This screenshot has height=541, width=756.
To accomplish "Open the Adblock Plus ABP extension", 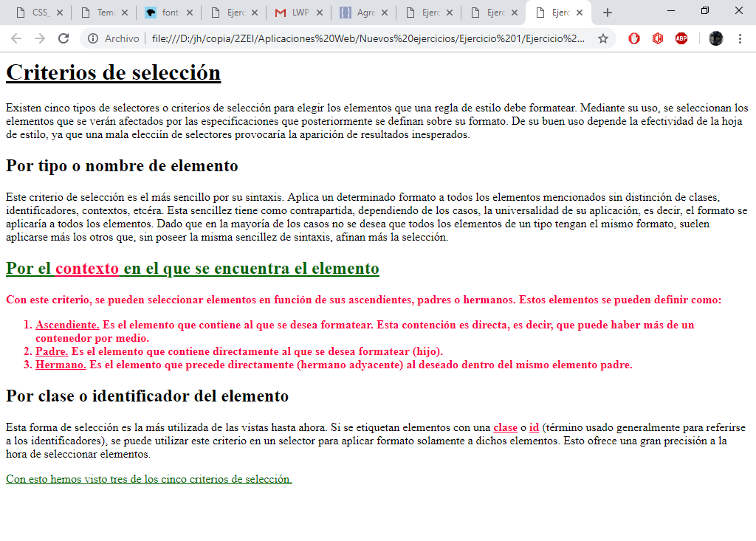I will pyautogui.click(x=681, y=38).
